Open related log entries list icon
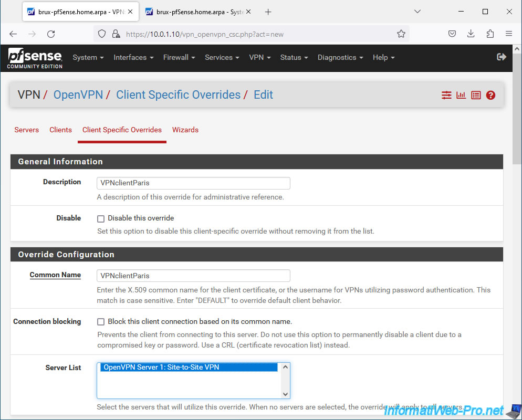Viewport: 522px width, 420px height. [x=476, y=95]
